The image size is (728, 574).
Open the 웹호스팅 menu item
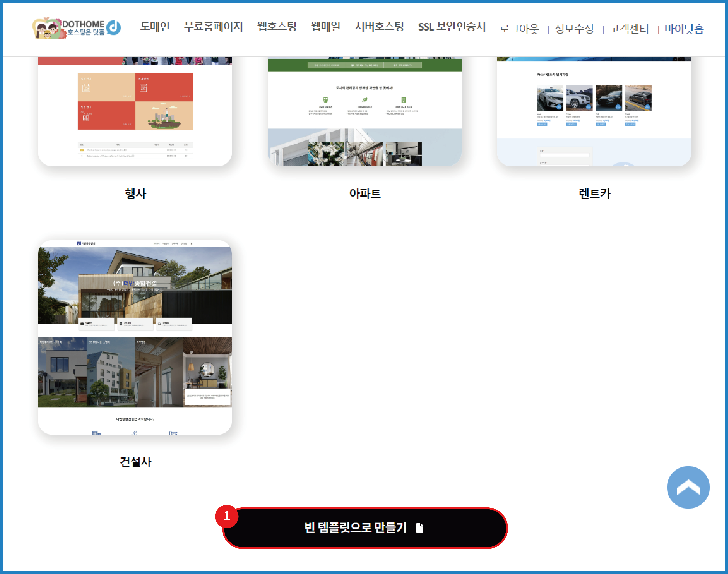276,28
